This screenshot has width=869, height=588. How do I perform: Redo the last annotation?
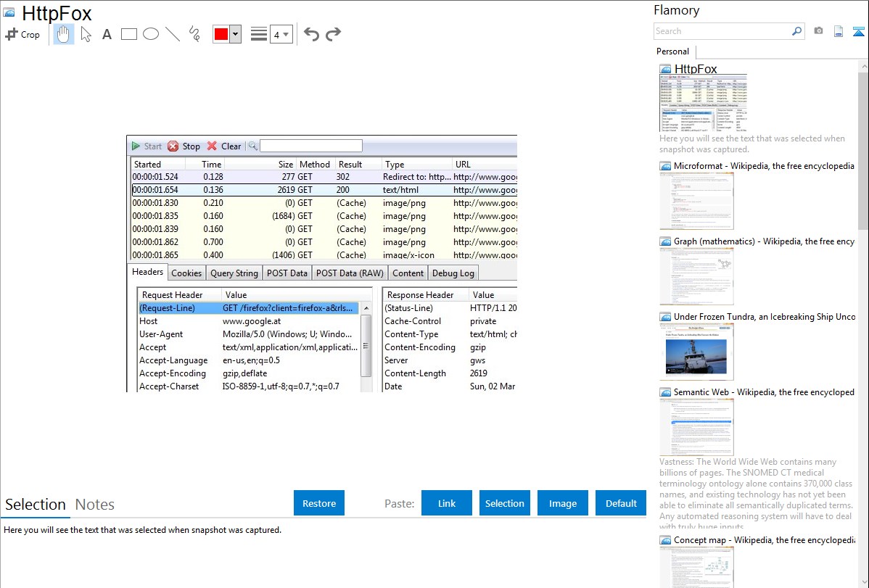333,34
